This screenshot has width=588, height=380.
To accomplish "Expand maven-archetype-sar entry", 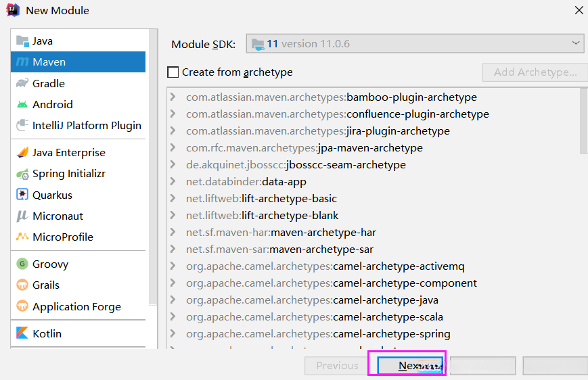I will [x=173, y=249].
